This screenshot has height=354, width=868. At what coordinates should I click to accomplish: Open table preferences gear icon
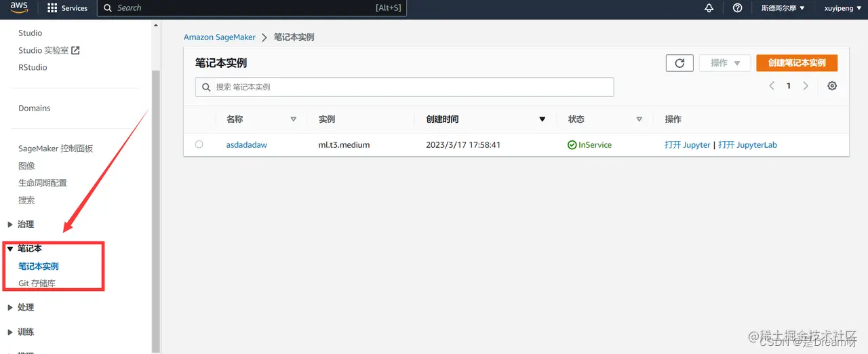point(832,86)
